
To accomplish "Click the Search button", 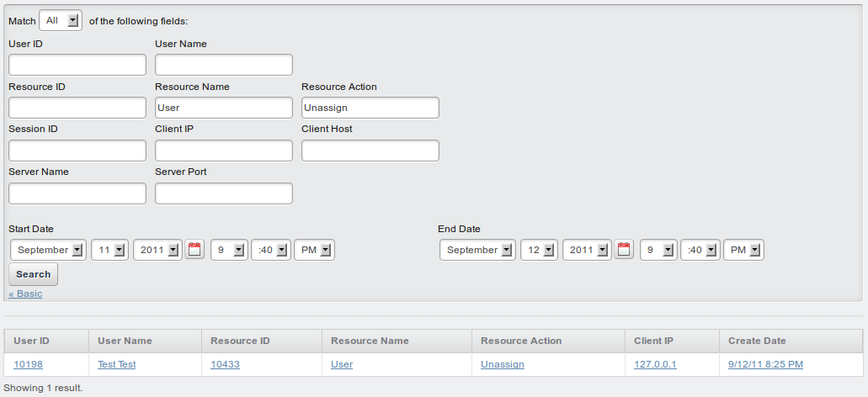I will pos(33,274).
